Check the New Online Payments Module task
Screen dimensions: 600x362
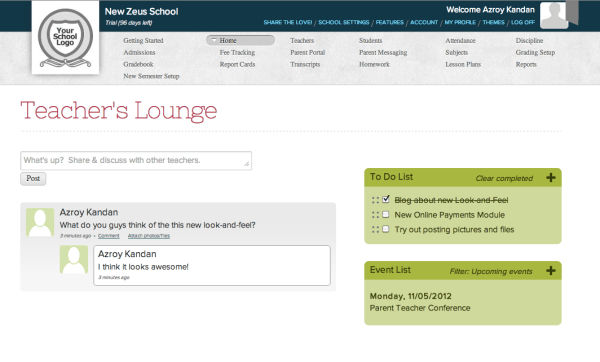click(386, 214)
